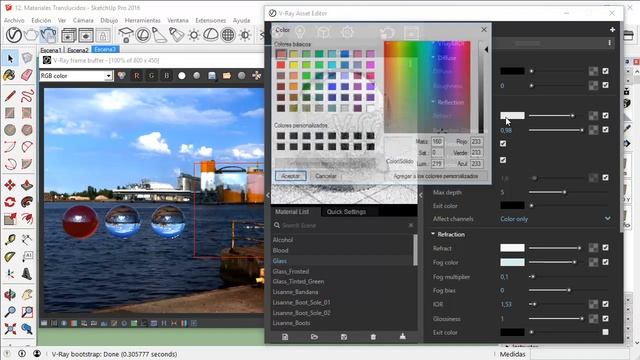Open the Archivo menu

(x=14, y=20)
